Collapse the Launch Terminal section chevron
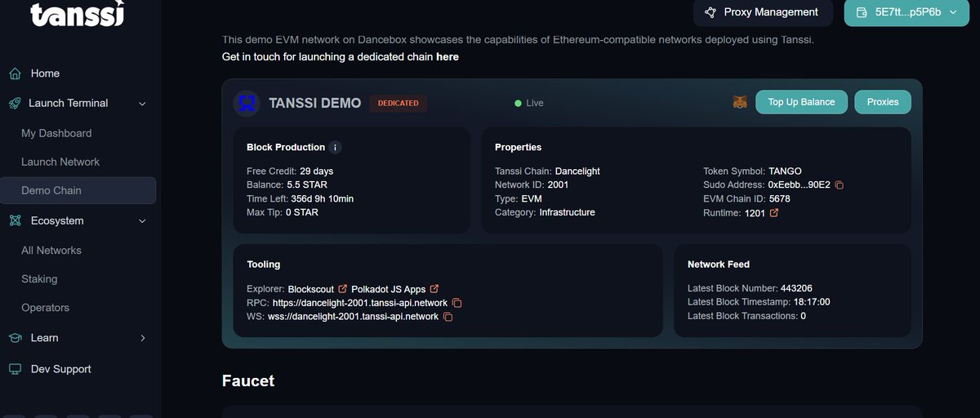980x418 pixels. click(x=142, y=104)
